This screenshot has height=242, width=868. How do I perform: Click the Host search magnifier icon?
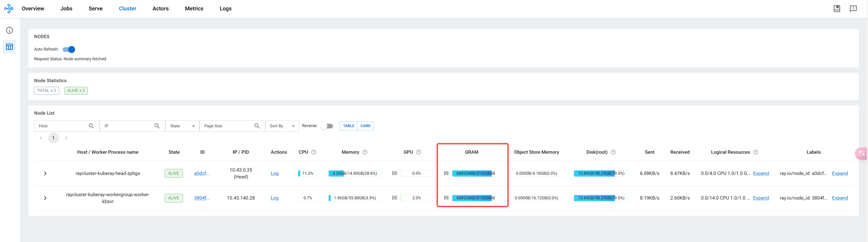[x=91, y=126]
